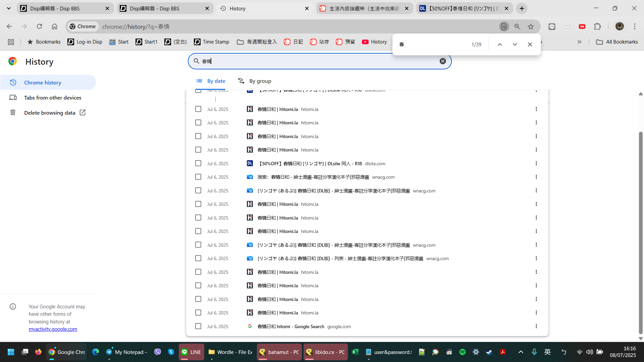Viewport: 644px width, 362px height.
Task: Click the Home button icon
Action: click(54, 26)
